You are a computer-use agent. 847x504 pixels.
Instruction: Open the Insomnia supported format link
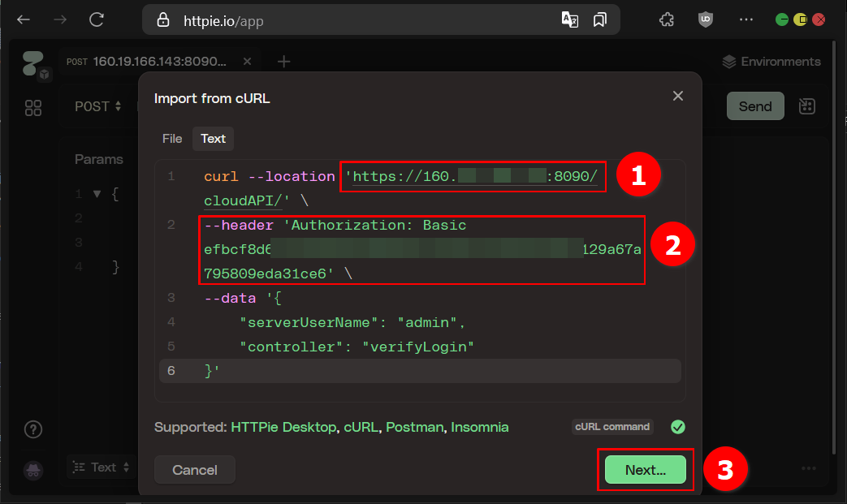[x=480, y=427]
